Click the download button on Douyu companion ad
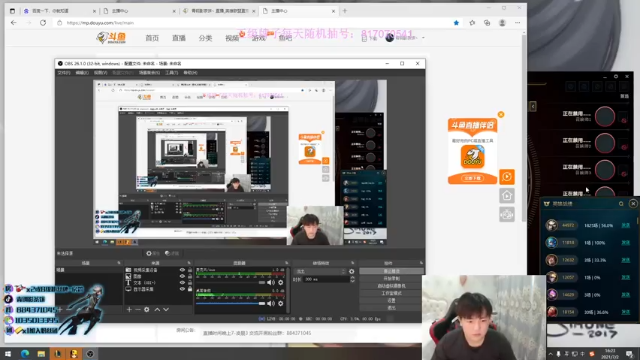The image size is (640, 360). point(473,178)
